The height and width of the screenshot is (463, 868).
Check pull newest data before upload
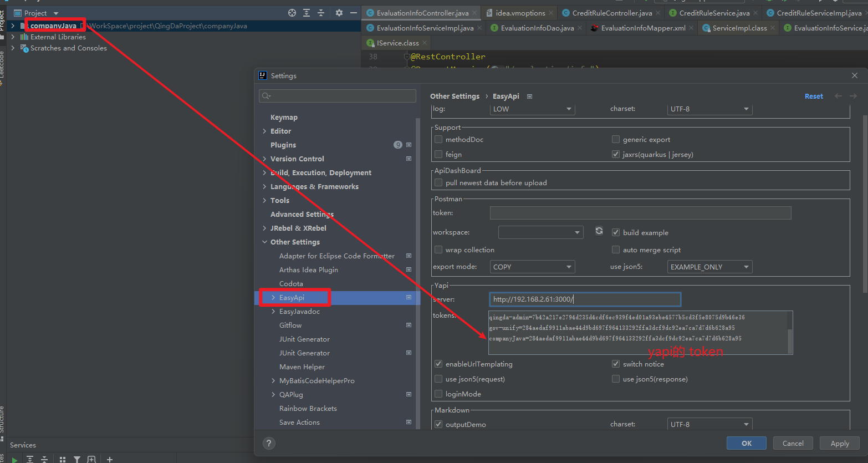tap(438, 182)
